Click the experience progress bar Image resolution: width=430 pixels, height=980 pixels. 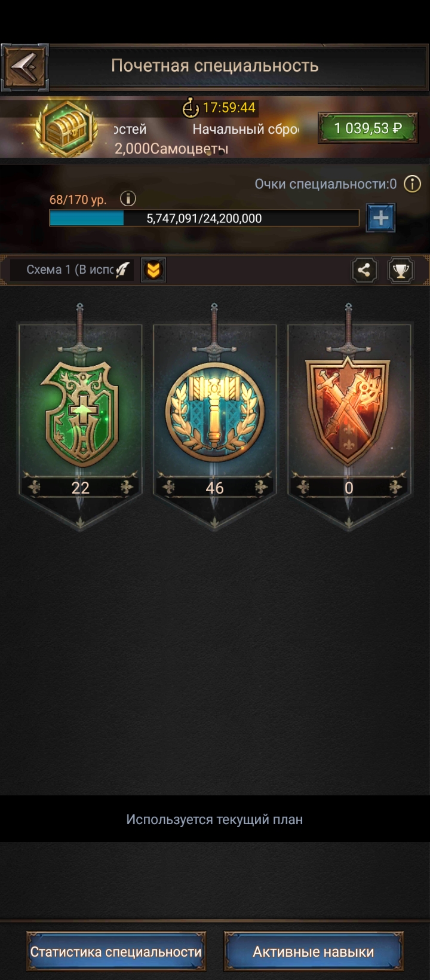[204, 218]
